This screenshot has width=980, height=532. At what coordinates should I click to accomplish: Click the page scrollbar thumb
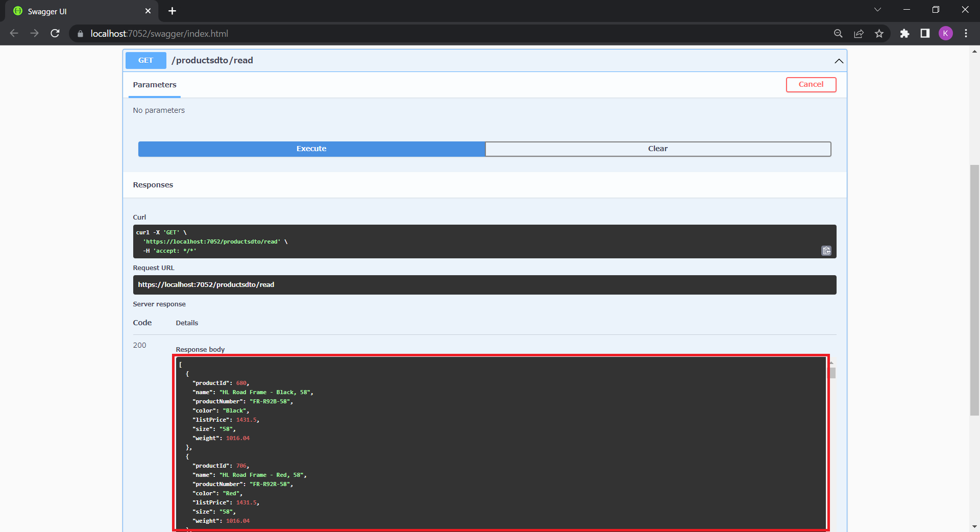pos(974,290)
